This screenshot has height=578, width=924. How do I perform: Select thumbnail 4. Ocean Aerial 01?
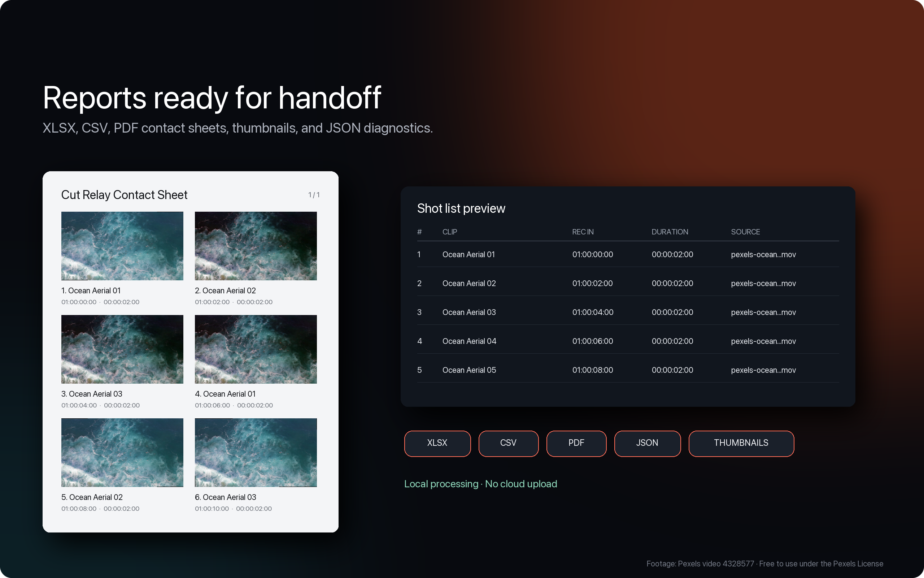pos(256,349)
